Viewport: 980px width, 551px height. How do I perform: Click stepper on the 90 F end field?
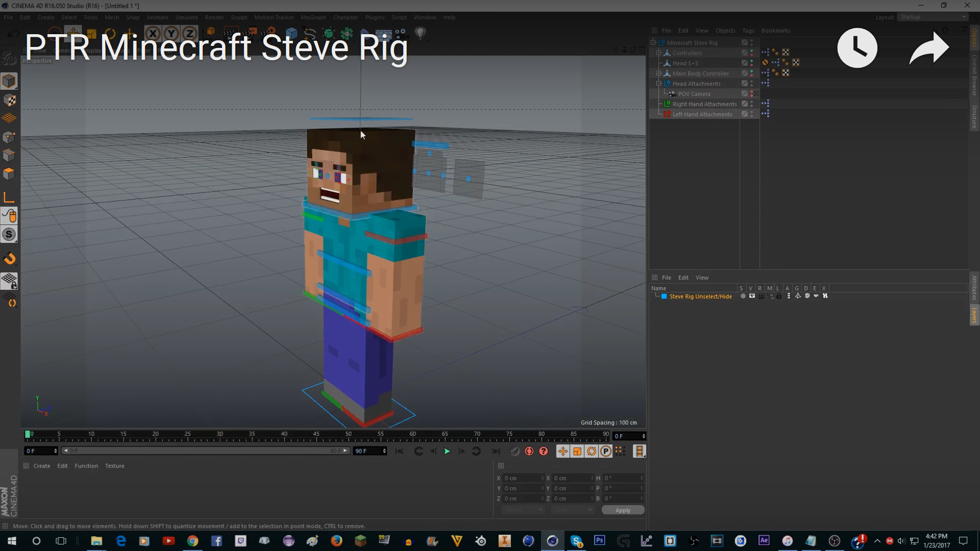coord(384,451)
